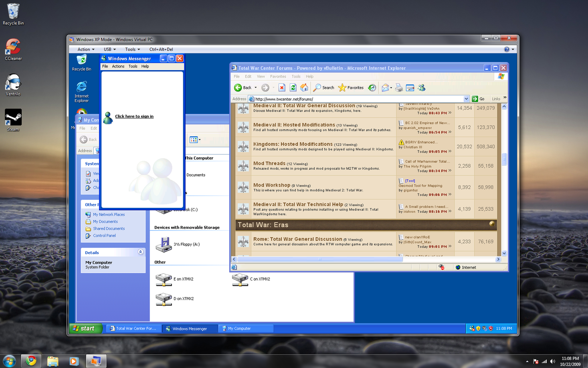Click the Print icon in IE toolbar
Image resolution: width=588 pixels, height=368 pixels.
pos(399,87)
